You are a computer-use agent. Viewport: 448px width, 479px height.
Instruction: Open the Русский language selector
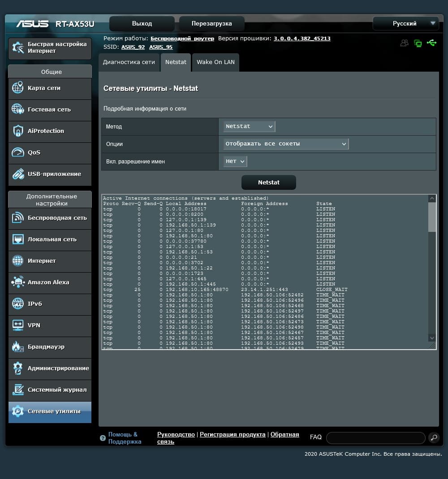tap(405, 24)
